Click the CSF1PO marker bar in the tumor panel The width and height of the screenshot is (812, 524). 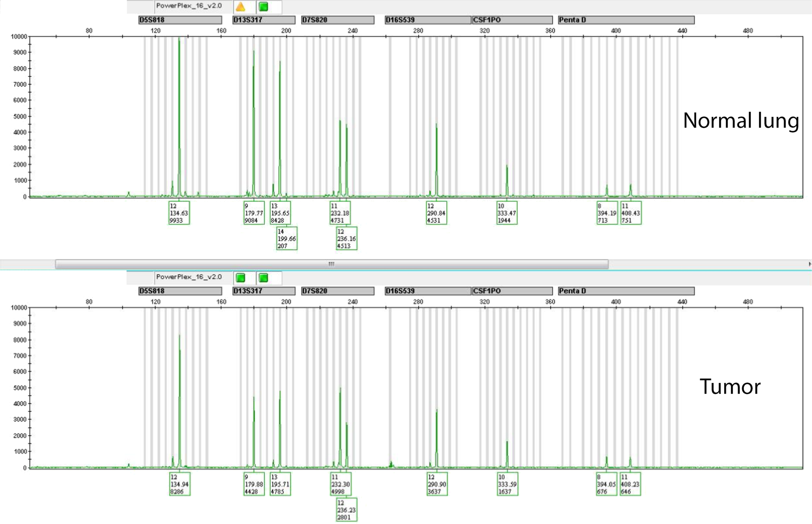pos(512,291)
